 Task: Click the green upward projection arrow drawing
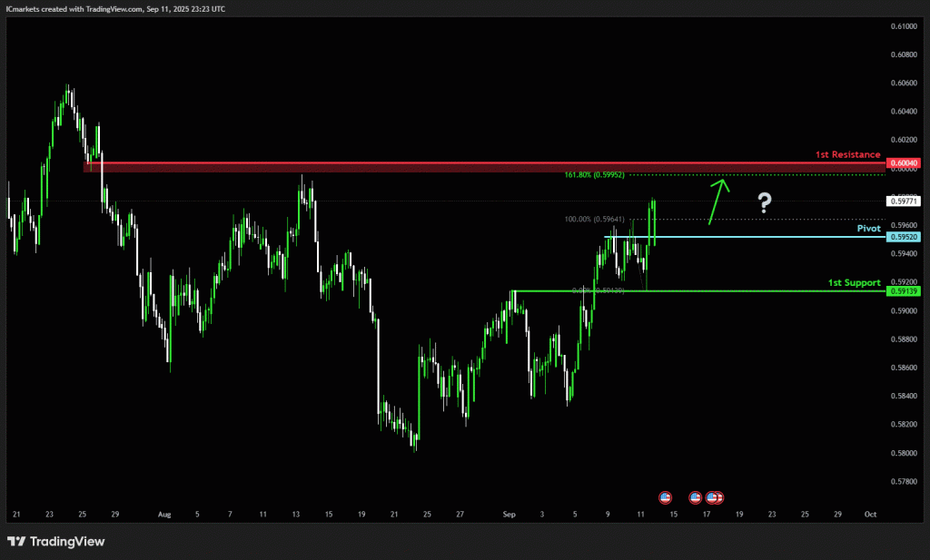719,201
